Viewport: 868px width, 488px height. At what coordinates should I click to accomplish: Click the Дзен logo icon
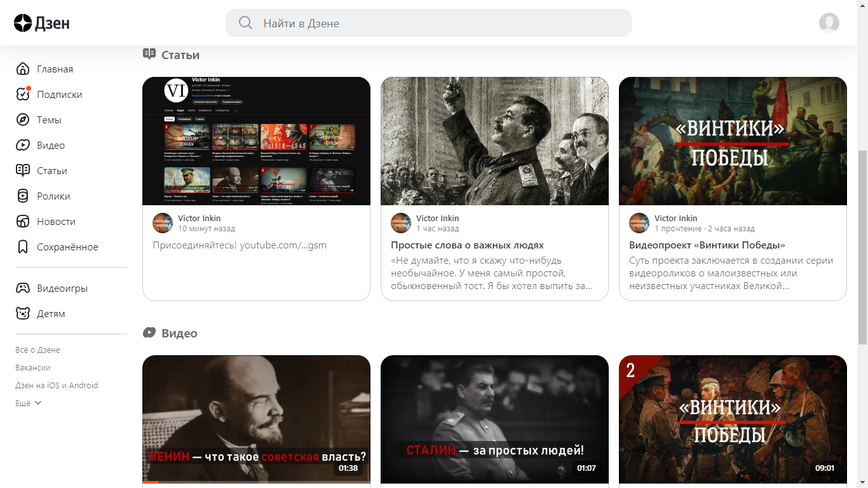coord(23,24)
